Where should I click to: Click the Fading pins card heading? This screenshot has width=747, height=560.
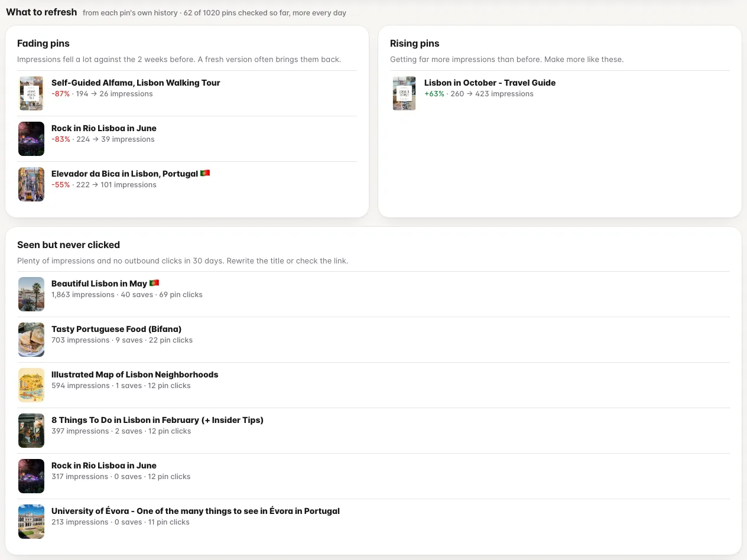pyautogui.click(x=43, y=43)
